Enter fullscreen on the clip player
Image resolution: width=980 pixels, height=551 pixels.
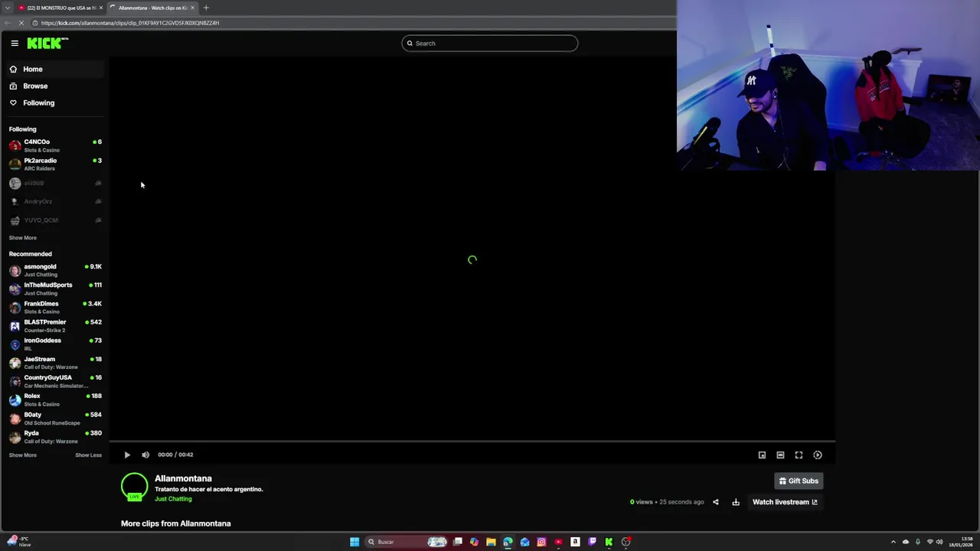click(799, 455)
